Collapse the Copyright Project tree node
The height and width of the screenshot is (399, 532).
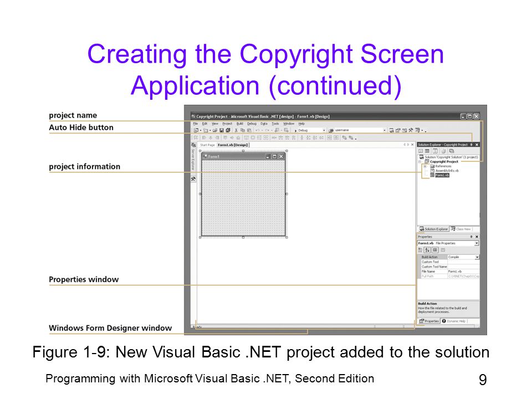pos(420,162)
